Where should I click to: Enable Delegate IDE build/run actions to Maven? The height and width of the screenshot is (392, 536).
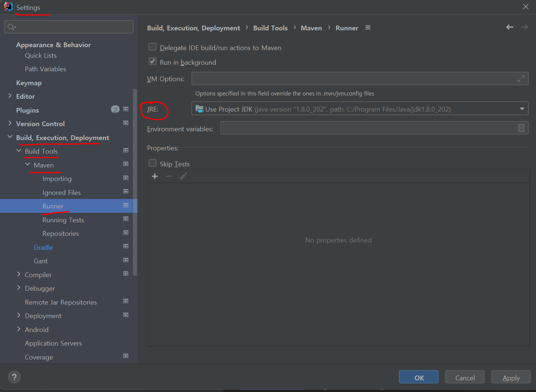click(x=153, y=47)
